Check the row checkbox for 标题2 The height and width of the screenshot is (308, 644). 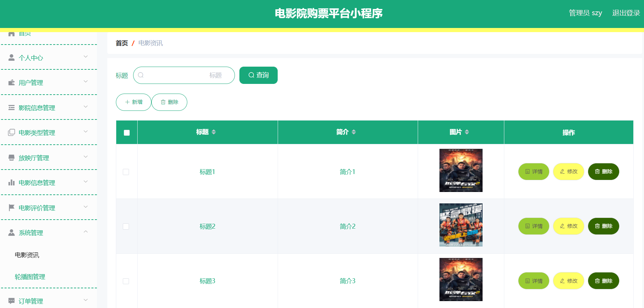coord(126,227)
